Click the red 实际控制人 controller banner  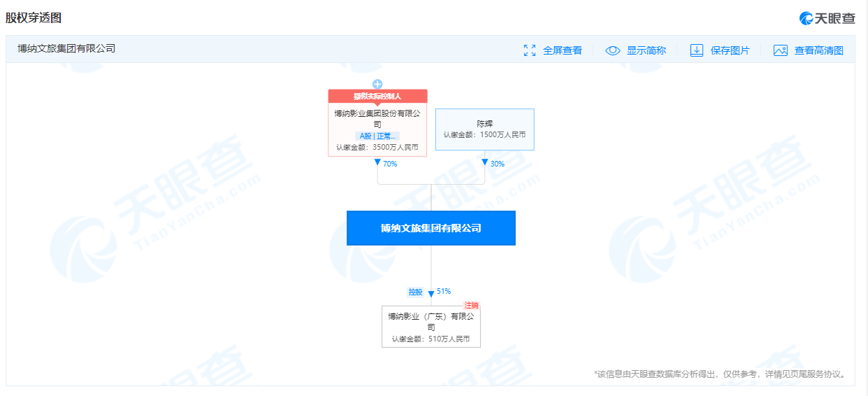[x=377, y=96]
